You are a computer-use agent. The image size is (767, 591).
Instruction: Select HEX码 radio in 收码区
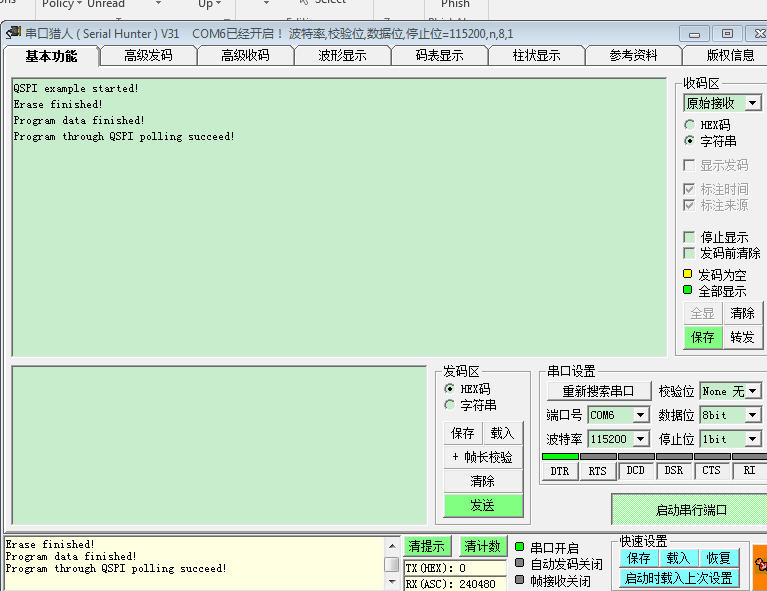(x=689, y=125)
